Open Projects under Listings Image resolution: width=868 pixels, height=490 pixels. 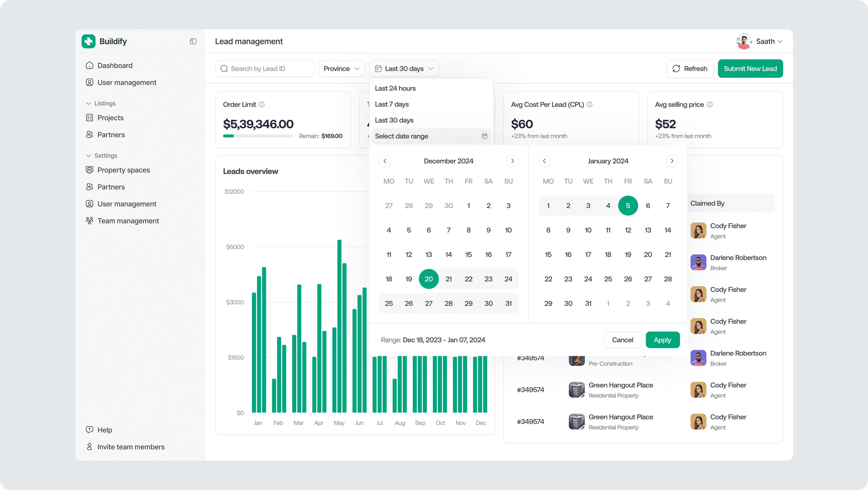point(111,118)
